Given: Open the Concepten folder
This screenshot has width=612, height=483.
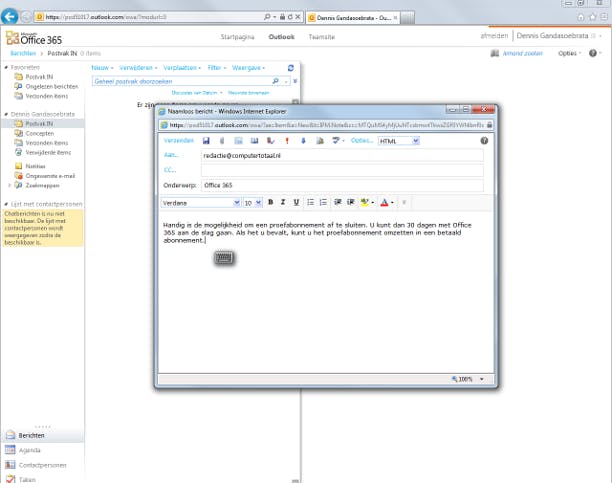Looking at the screenshot, I should pyautogui.click(x=39, y=134).
